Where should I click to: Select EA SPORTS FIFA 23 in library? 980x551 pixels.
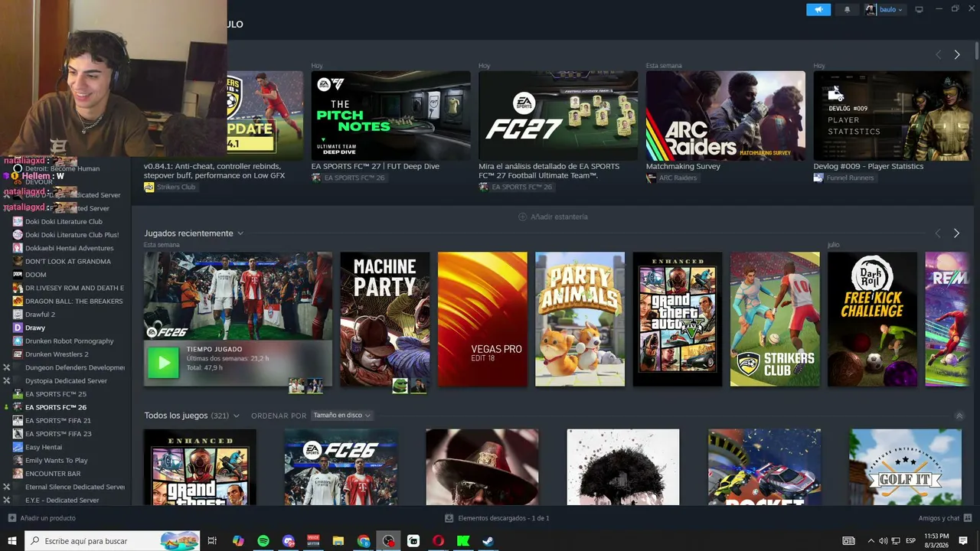57,434
